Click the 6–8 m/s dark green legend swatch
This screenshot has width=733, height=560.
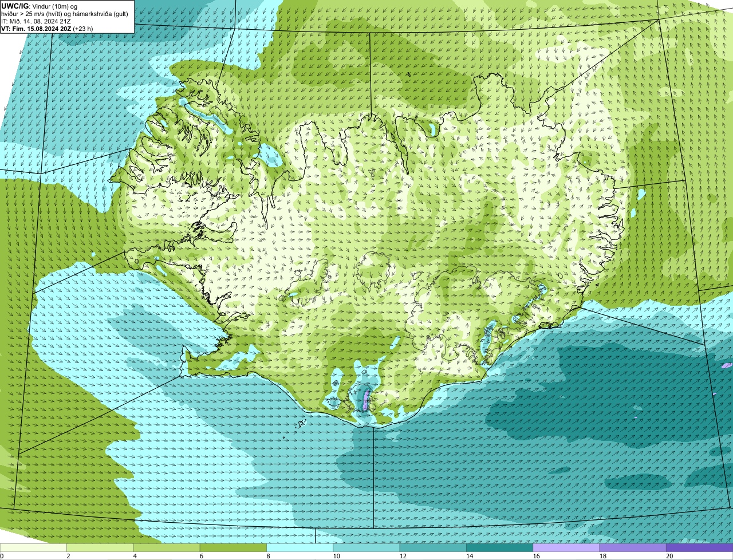pos(233,547)
